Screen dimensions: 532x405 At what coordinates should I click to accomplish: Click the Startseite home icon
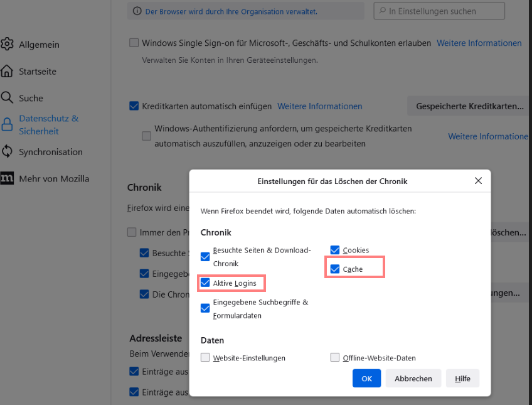click(8, 71)
